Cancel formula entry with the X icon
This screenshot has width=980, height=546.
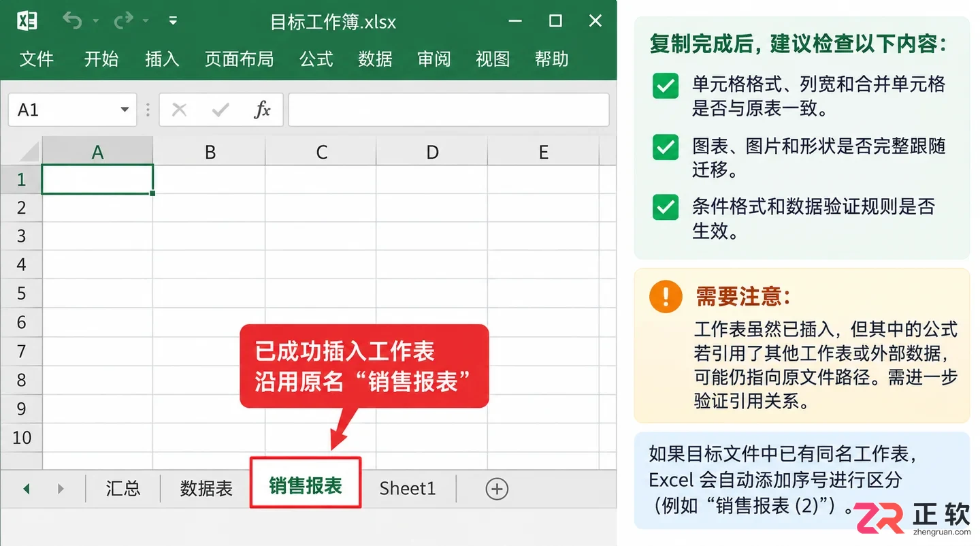pos(180,110)
